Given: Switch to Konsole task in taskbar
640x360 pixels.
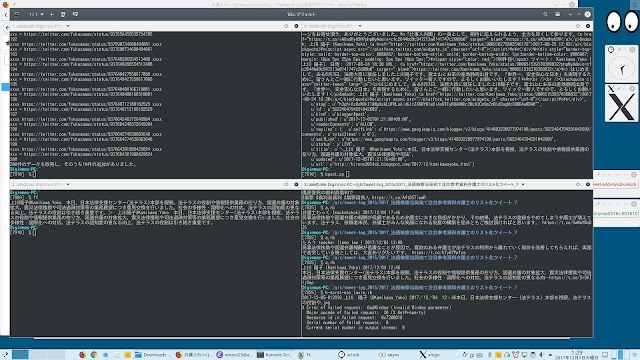Looking at the screenshot, I should 275,355.
